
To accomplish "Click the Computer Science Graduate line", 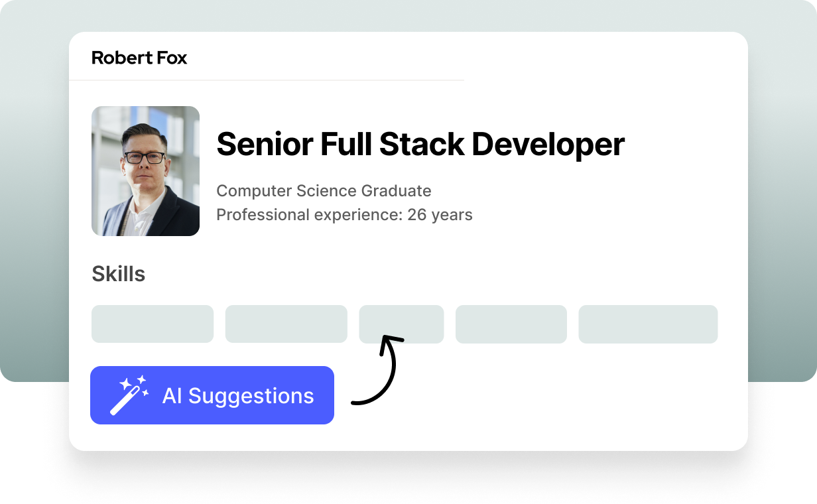I will click(324, 191).
